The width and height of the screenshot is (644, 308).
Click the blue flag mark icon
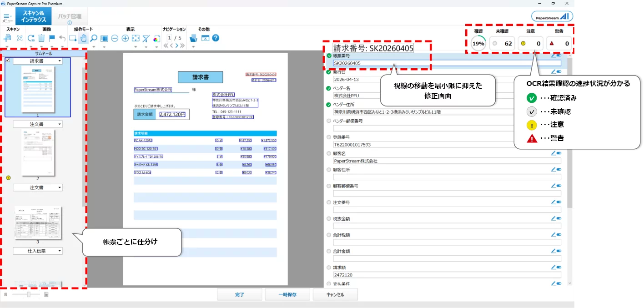click(52, 38)
